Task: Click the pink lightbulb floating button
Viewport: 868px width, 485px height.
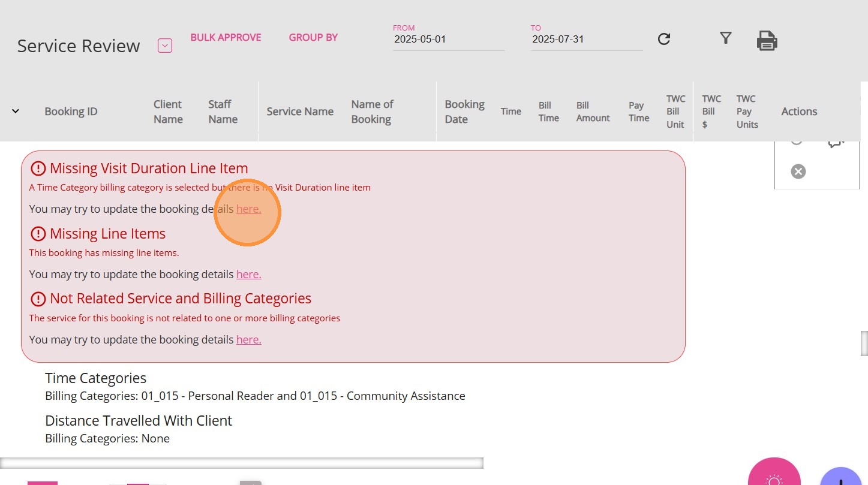Action: point(774,478)
